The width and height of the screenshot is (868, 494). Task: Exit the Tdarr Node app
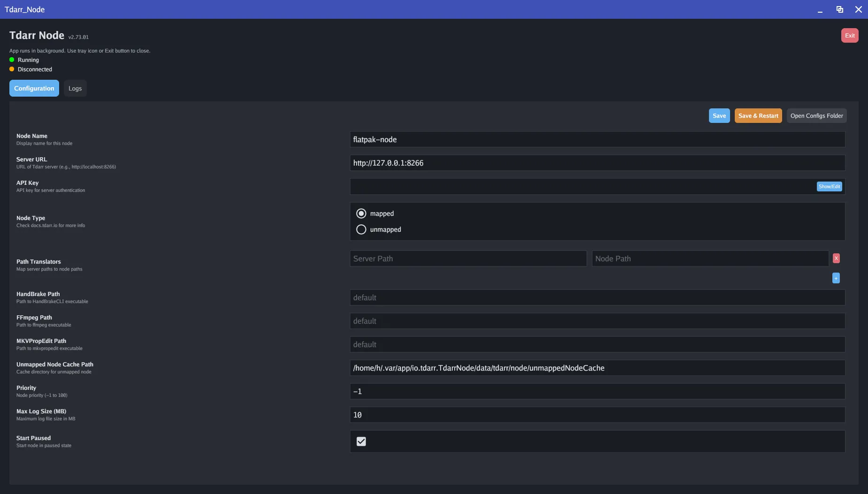[850, 36]
